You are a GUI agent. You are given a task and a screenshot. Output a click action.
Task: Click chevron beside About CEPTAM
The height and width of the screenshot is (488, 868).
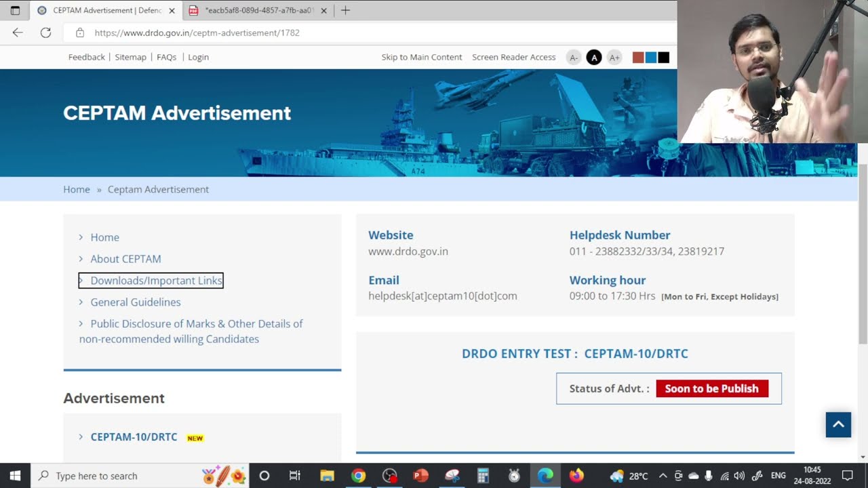click(81, 259)
